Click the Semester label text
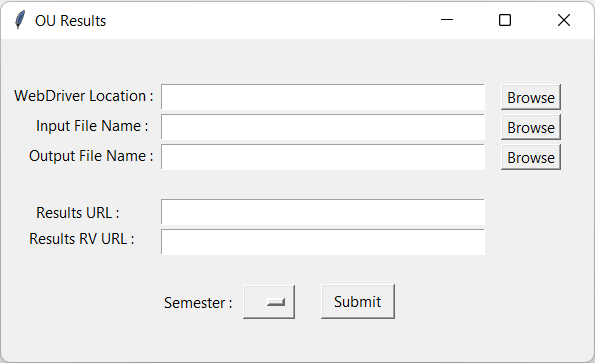This screenshot has height=363, width=595. click(198, 303)
